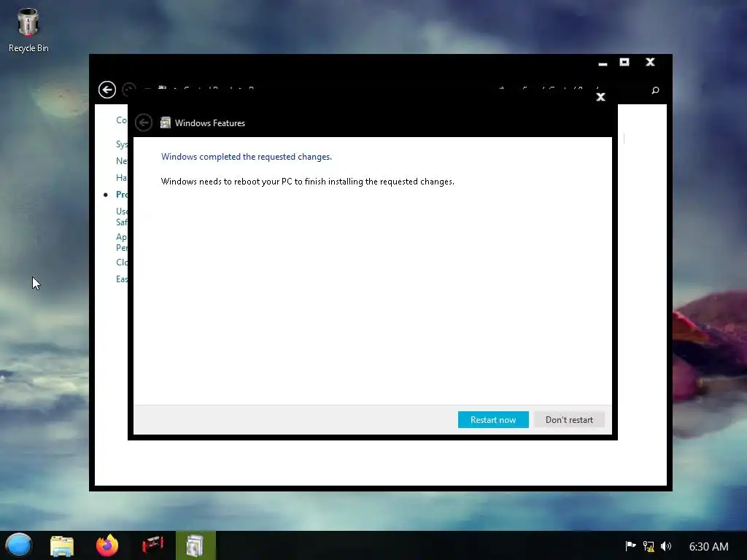Choose Don't restart
Image resolution: width=747 pixels, height=560 pixels.
pos(569,419)
